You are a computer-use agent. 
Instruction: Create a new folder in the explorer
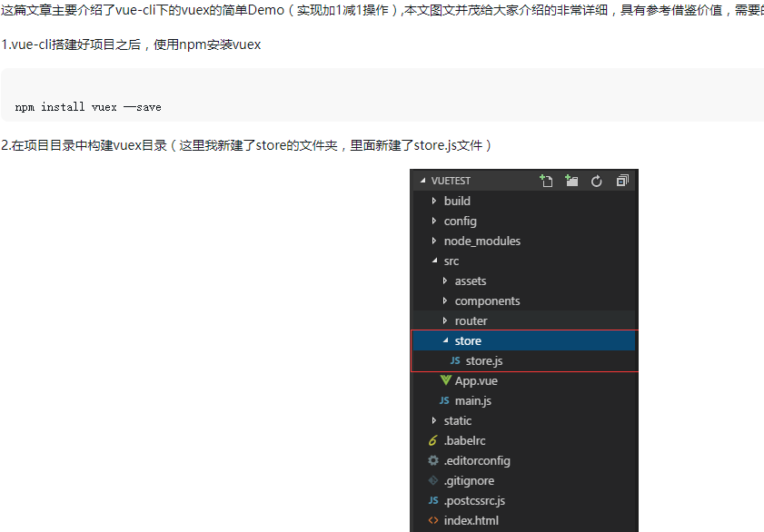tap(571, 181)
